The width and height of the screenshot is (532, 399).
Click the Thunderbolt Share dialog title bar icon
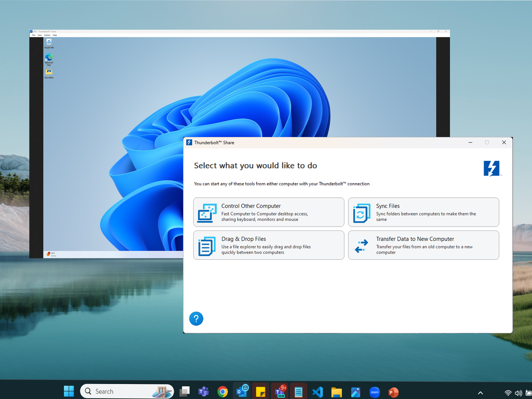189,143
